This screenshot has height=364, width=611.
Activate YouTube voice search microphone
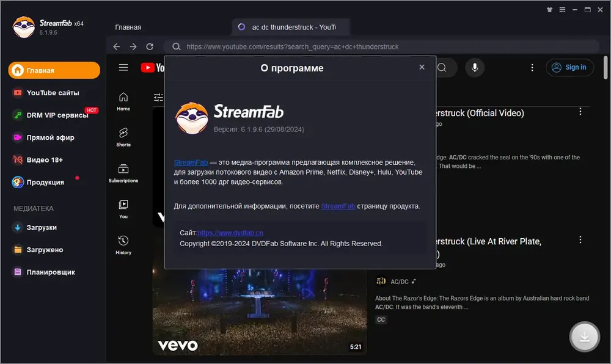475,68
